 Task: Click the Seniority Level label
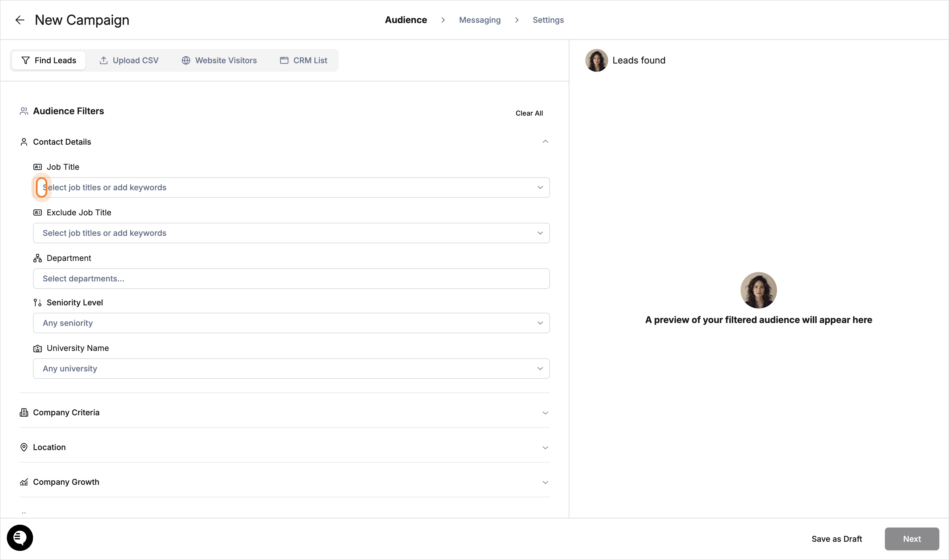[x=75, y=303]
